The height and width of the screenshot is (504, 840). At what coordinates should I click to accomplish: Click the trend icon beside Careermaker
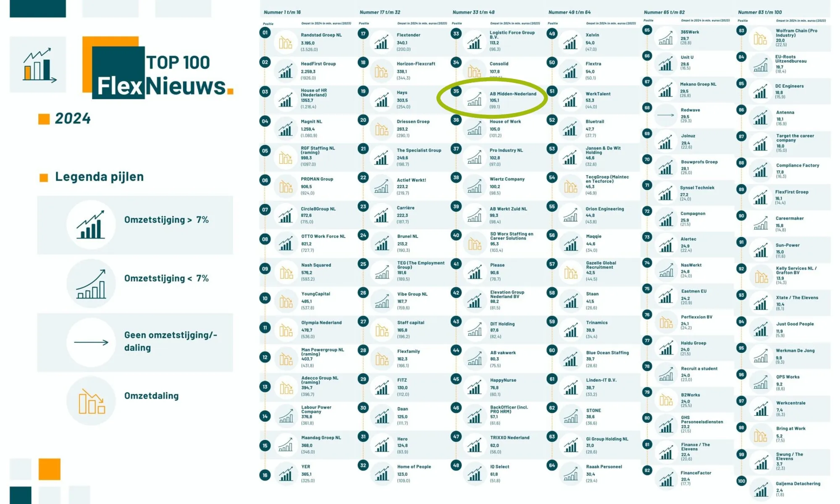[x=761, y=223]
